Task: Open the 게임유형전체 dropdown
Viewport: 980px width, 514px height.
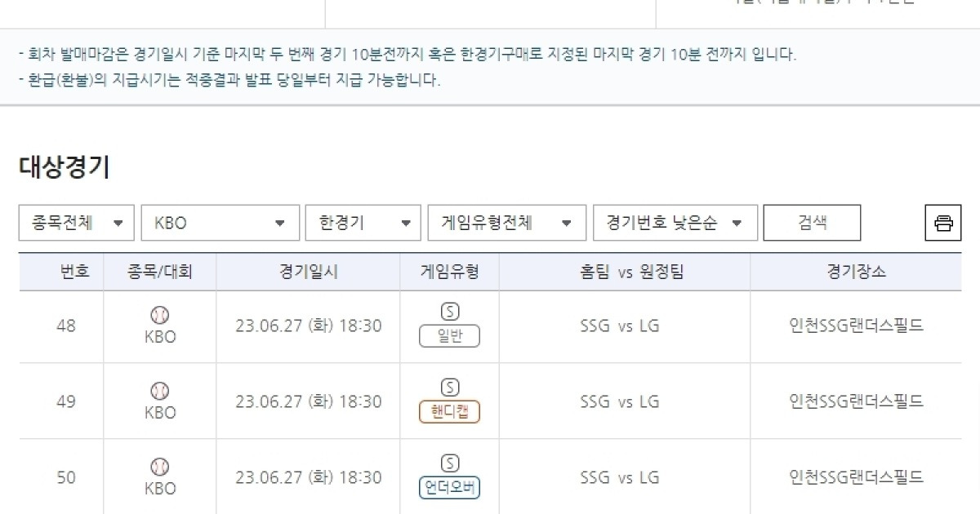Action: pos(506,222)
